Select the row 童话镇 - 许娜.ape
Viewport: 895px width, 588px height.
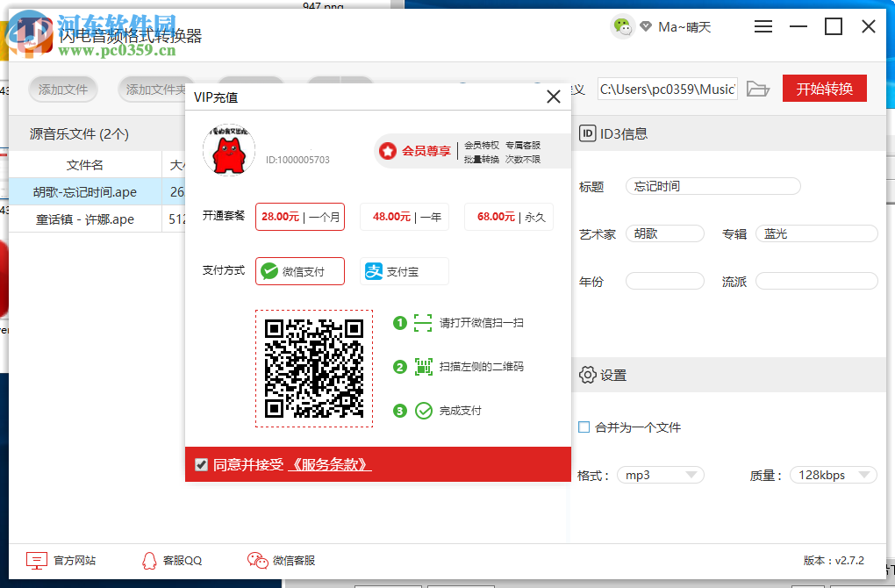click(97, 219)
